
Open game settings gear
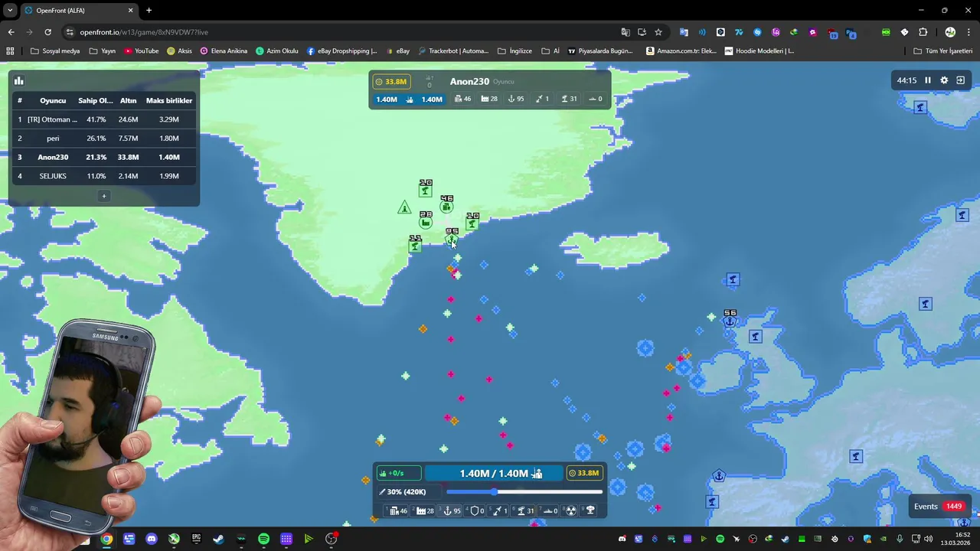click(x=944, y=80)
